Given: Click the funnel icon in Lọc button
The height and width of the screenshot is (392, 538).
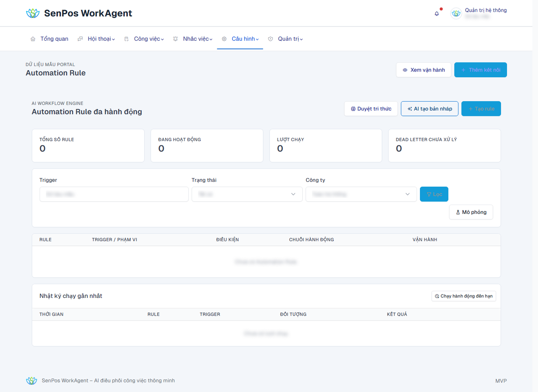Looking at the screenshot, I should coord(429,195).
